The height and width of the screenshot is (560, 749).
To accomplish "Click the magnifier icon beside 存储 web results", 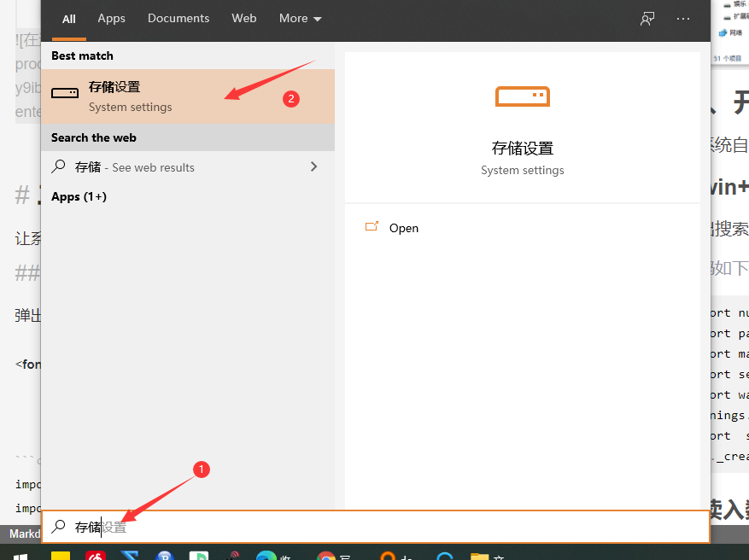I will [x=58, y=166].
